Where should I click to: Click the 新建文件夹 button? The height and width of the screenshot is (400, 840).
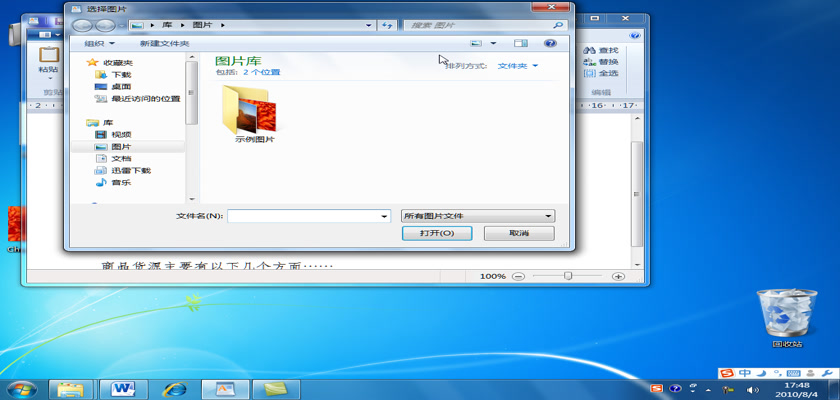tap(164, 44)
